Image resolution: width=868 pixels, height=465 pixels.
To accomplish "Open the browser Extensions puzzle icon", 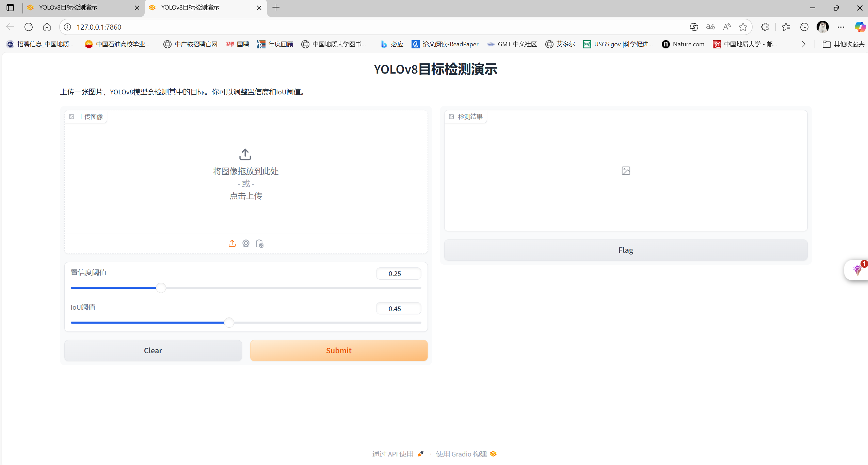I will pyautogui.click(x=765, y=27).
